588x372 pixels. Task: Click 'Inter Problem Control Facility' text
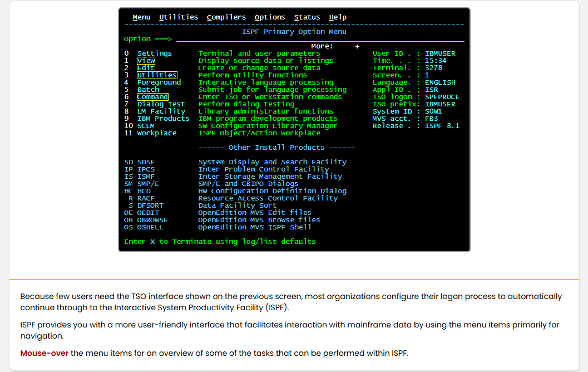tap(264, 169)
